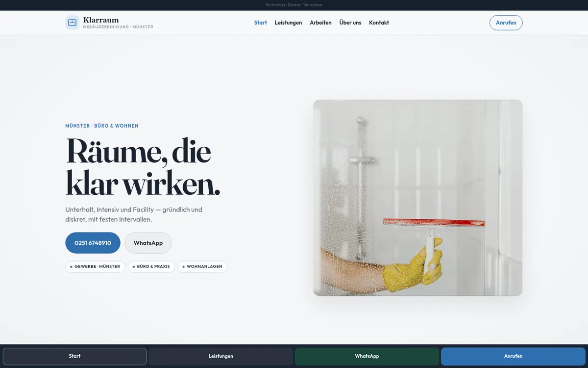This screenshot has height=368, width=588.
Task: Open the Klarraum brand name link
Action: [101, 20]
